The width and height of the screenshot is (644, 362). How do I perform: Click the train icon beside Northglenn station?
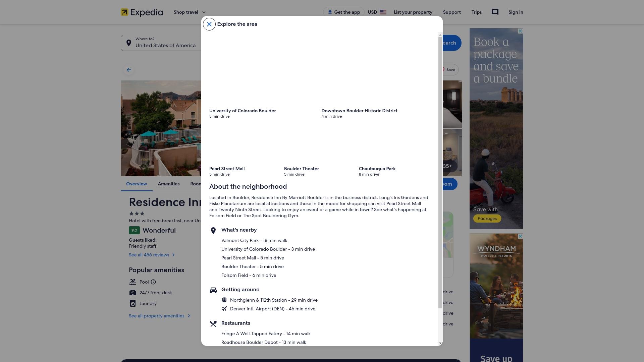point(224,300)
